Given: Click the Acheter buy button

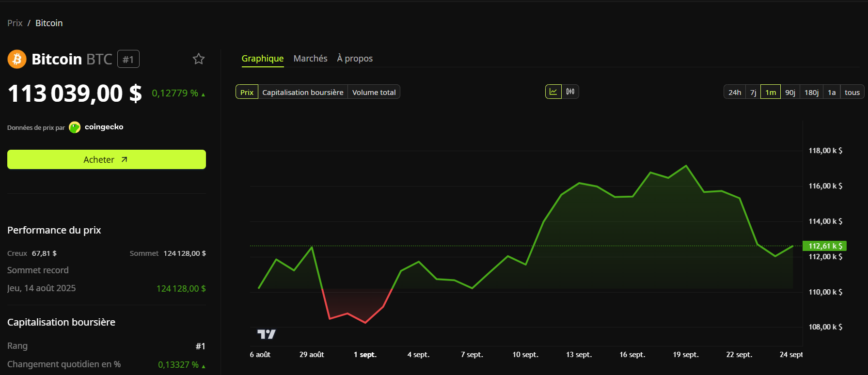Looking at the screenshot, I should (x=107, y=159).
